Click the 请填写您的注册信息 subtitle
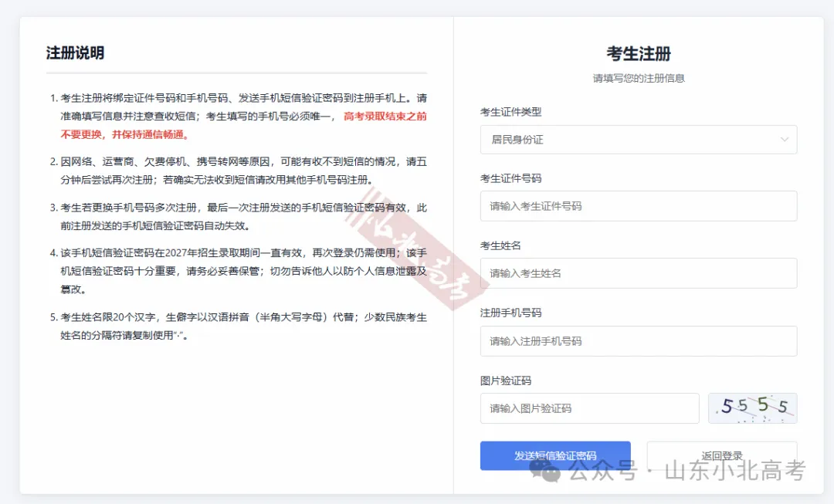834x504 pixels. (639, 78)
